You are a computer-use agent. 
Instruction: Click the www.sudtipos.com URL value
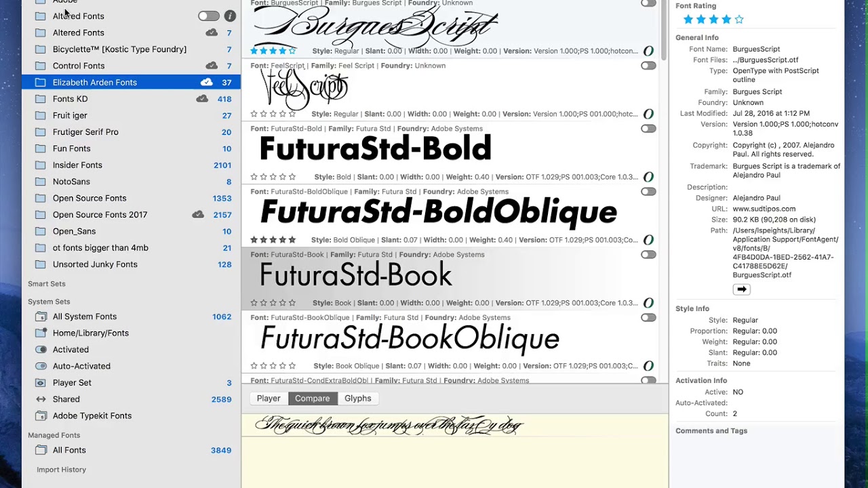point(764,209)
